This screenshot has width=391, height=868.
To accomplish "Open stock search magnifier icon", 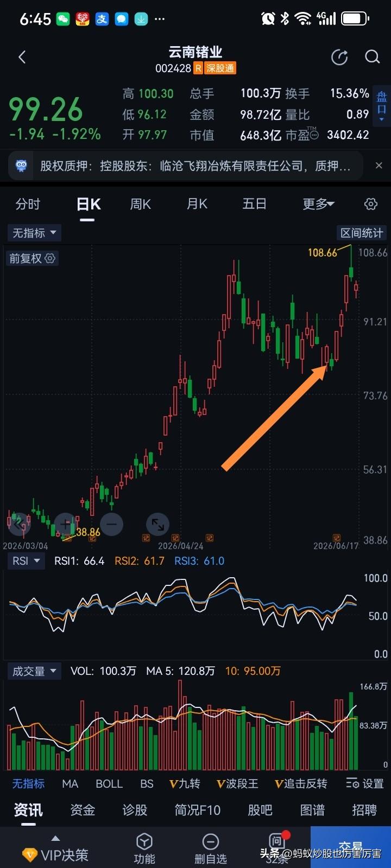I will [x=372, y=57].
